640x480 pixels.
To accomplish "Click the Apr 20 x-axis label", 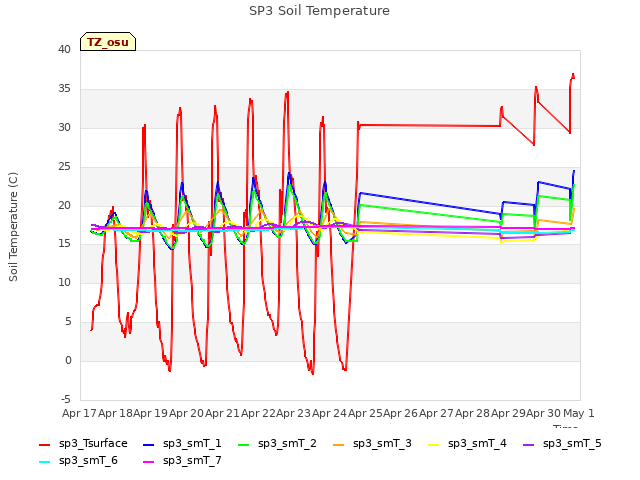I will [x=187, y=413].
